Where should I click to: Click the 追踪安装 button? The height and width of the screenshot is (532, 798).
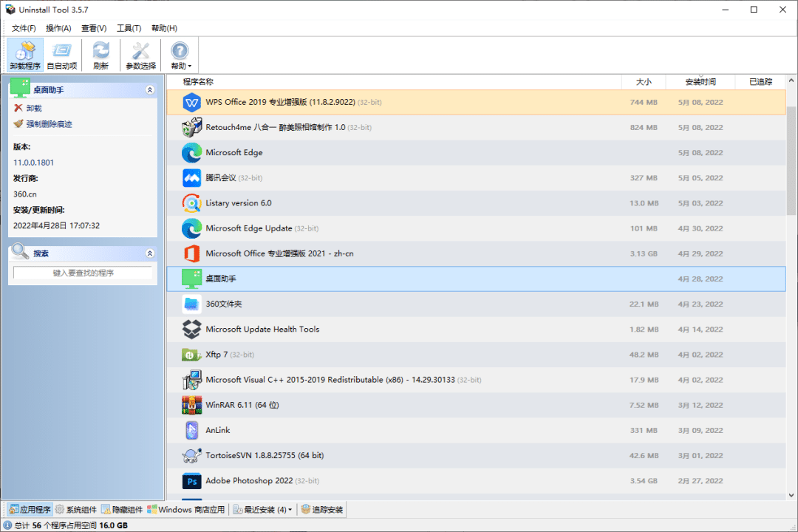322,510
